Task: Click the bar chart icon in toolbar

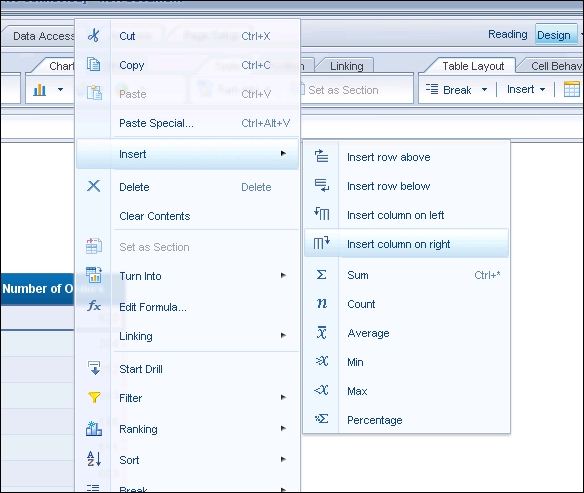Action: tap(39, 90)
